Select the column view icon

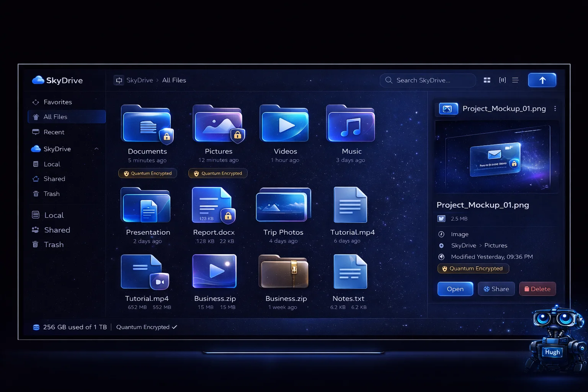502,80
